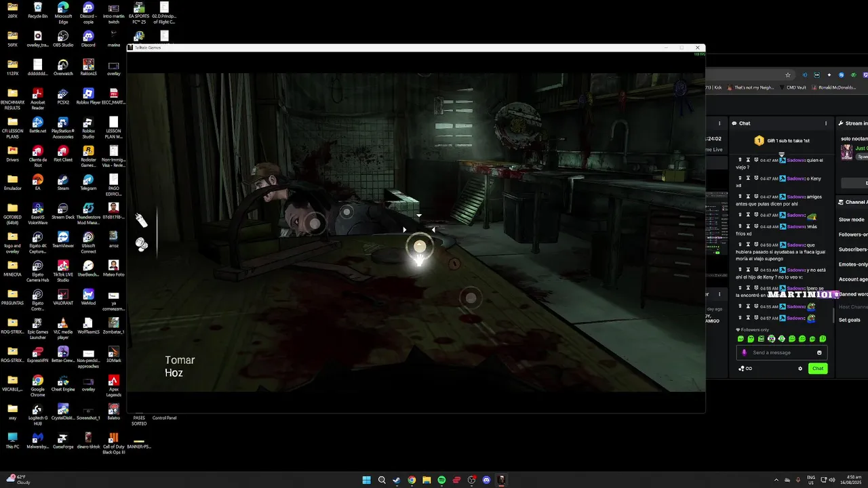Focus the Send a message field
This screenshot has height=488, width=868.
pos(781,352)
